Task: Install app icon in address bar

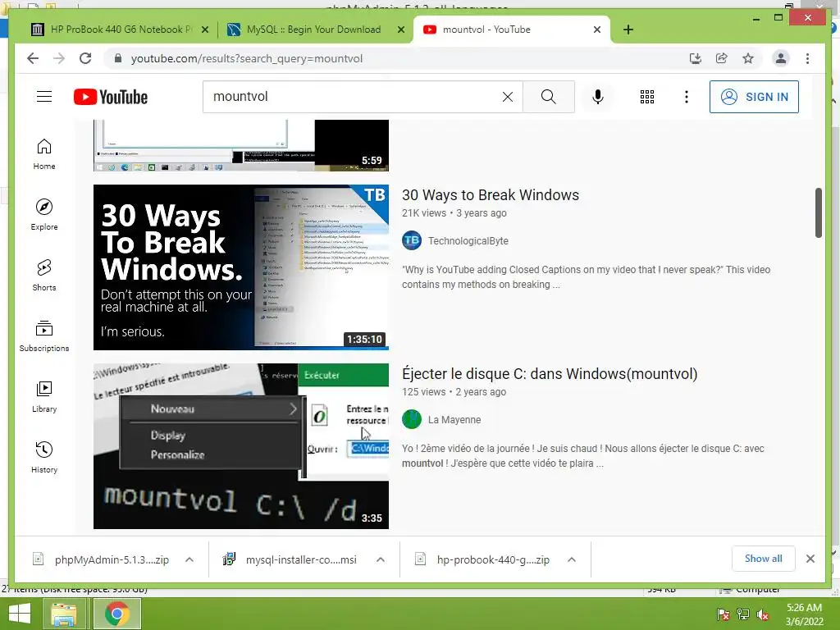Action: [696, 58]
